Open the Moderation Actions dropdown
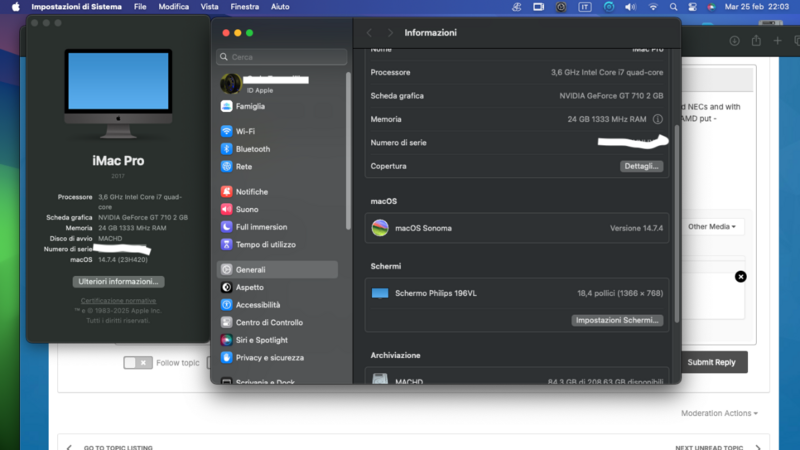 (719, 413)
